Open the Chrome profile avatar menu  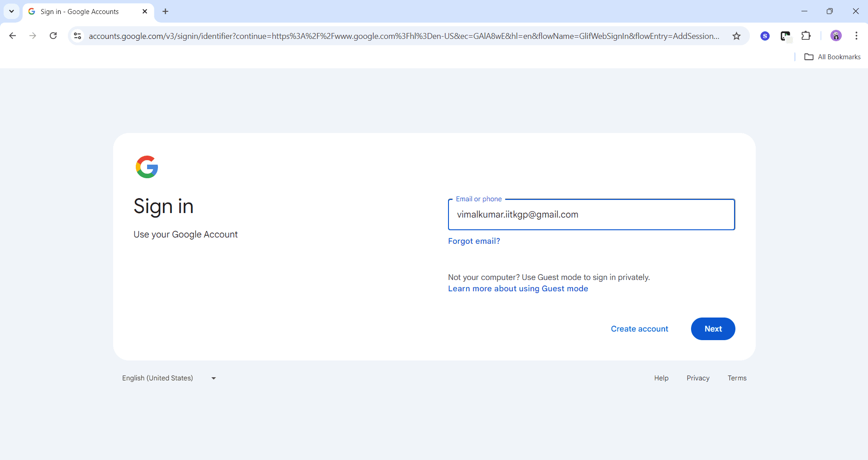click(x=836, y=36)
